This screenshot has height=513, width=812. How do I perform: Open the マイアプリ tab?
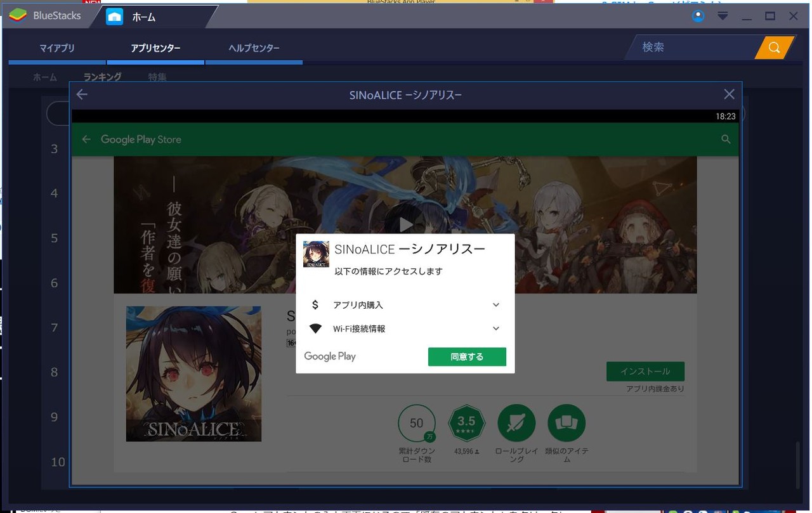pos(57,48)
